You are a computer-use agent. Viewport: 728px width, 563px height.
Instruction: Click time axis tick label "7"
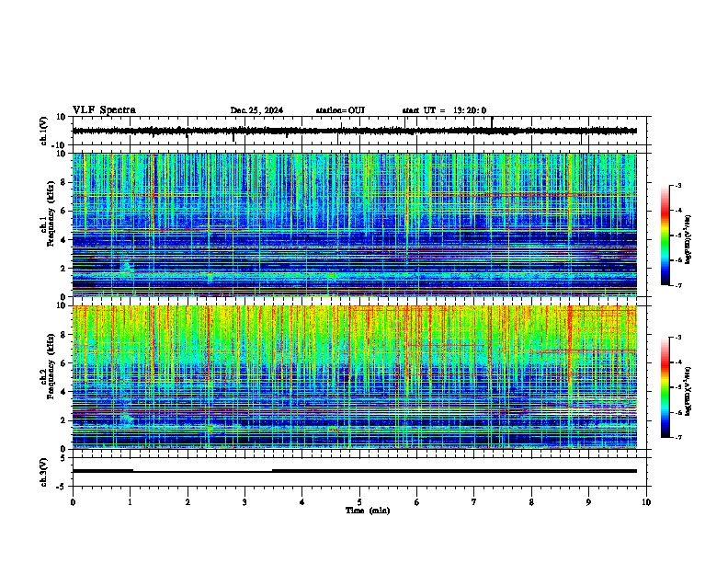click(474, 502)
